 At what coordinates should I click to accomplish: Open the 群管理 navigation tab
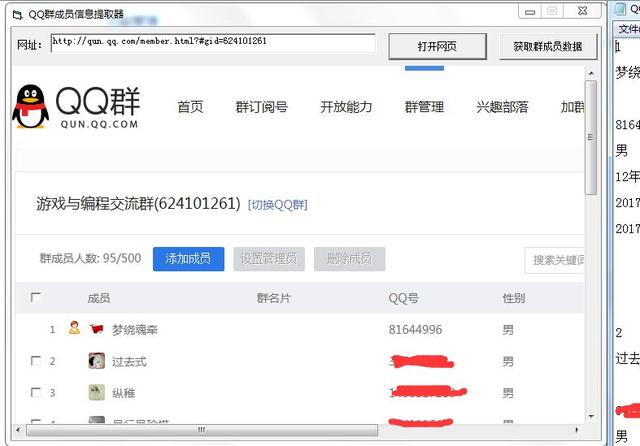point(424,107)
